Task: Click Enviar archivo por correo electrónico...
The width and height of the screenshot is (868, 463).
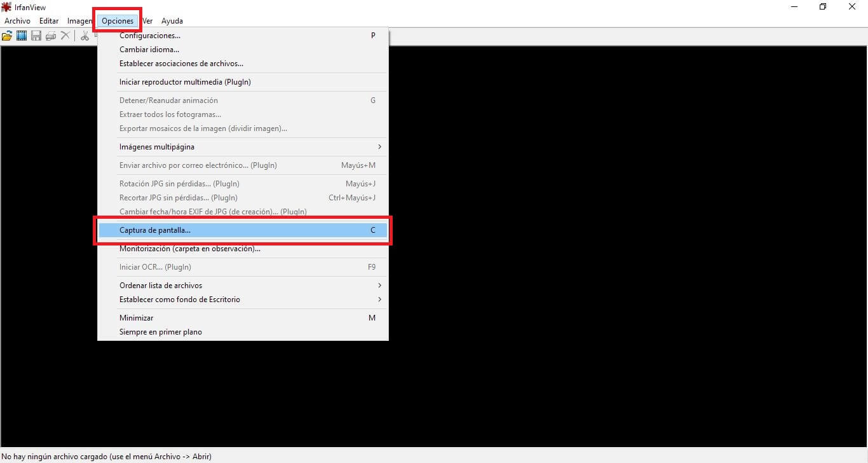Action: (x=242, y=165)
